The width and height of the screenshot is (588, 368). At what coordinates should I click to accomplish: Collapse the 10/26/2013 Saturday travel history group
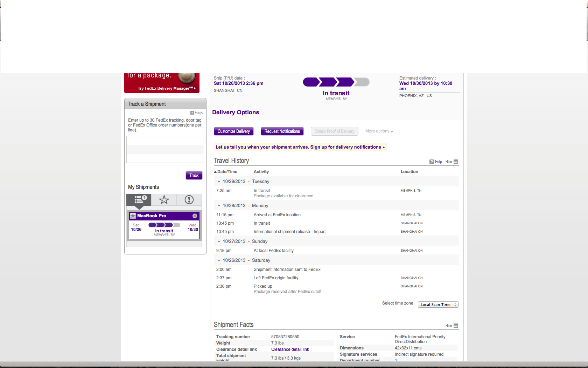[x=218, y=260]
